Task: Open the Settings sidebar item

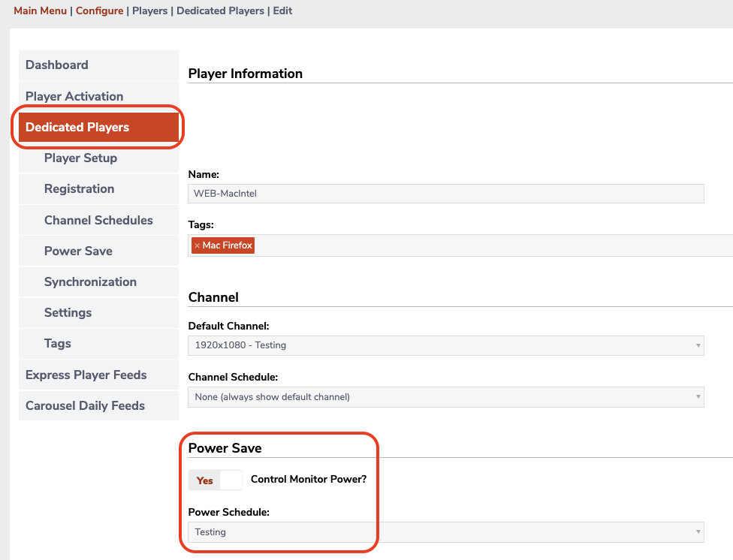Action: click(x=98, y=313)
